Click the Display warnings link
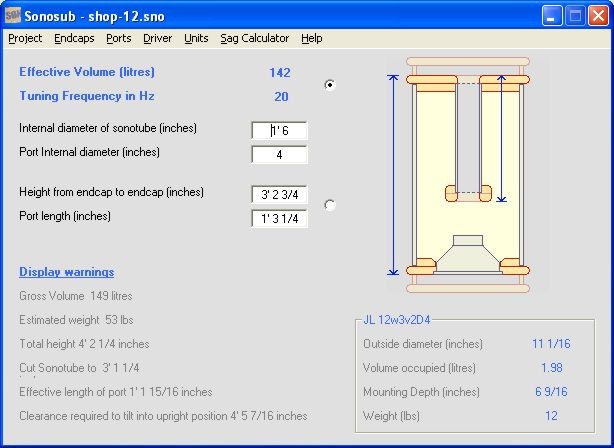Viewport: 614px width, 448px height. pos(66,272)
